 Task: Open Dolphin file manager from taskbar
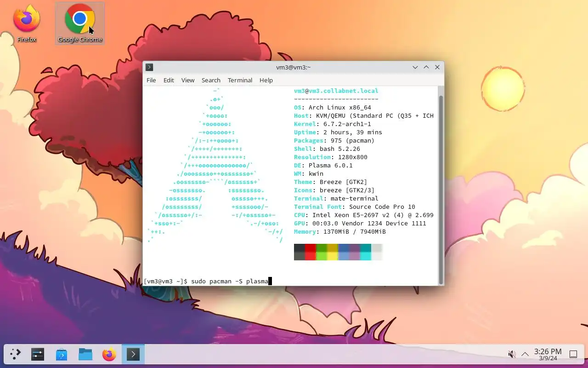(x=85, y=354)
